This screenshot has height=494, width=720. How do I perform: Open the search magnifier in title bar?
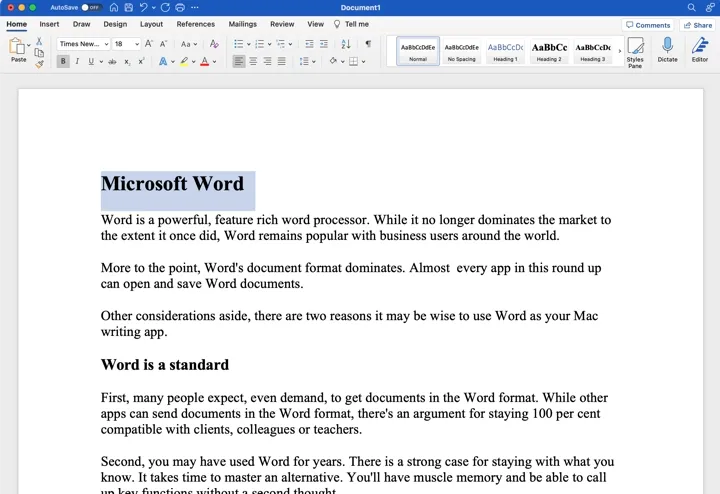coord(692,7)
